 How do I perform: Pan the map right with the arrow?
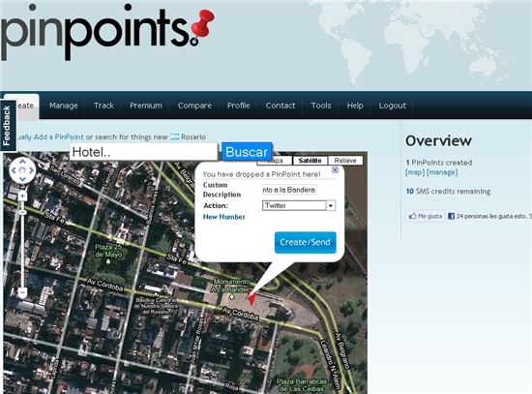pos(31,170)
